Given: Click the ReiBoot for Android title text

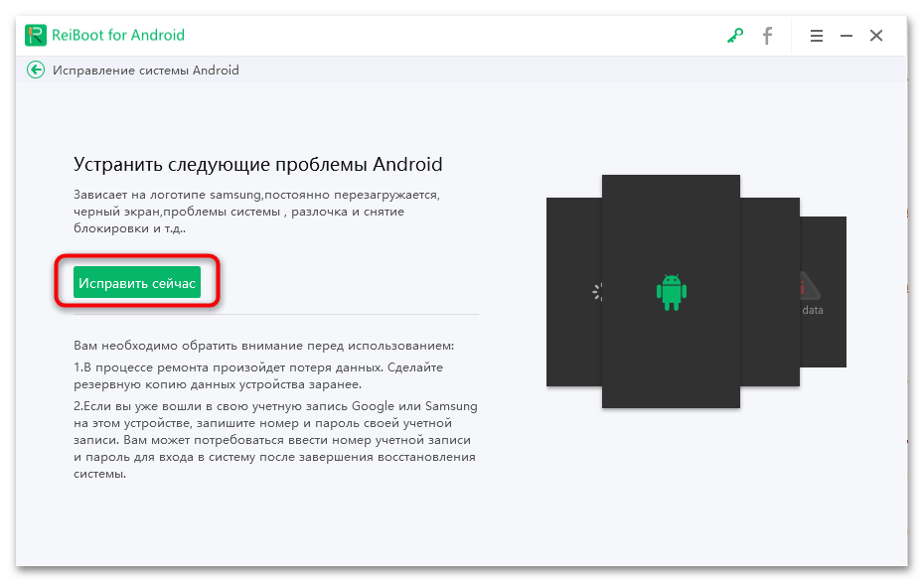Looking at the screenshot, I should pyautogui.click(x=118, y=36).
